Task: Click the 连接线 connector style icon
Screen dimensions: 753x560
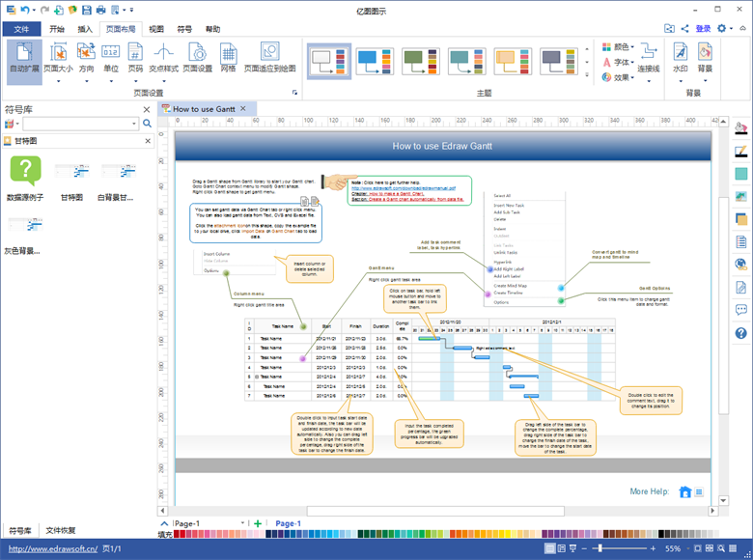Action: [649, 51]
